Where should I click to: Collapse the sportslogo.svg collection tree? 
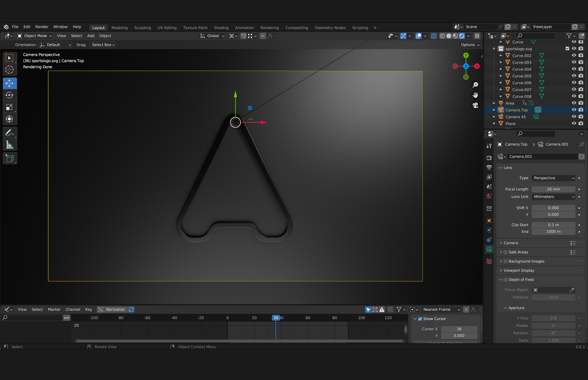pyautogui.click(x=494, y=49)
